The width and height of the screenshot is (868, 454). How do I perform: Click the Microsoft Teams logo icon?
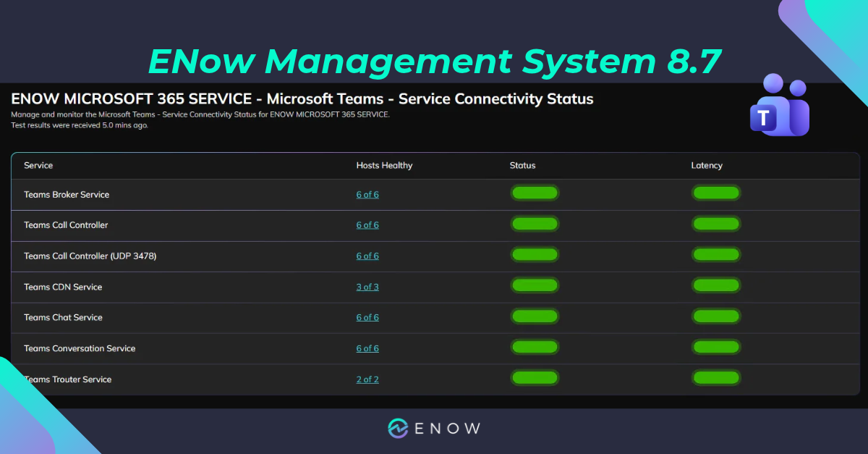tap(779, 104)
